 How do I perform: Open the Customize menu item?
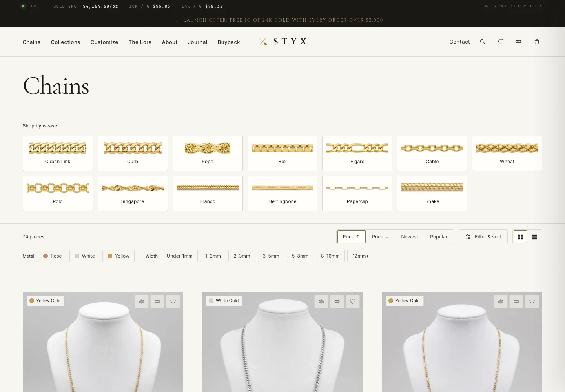click(104, 42)
